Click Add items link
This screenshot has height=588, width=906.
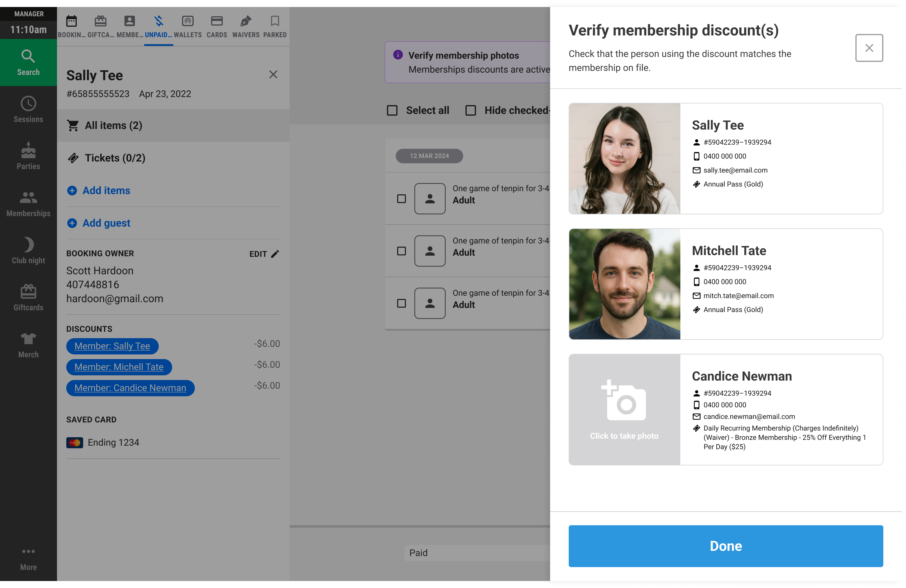coord(99,191)
